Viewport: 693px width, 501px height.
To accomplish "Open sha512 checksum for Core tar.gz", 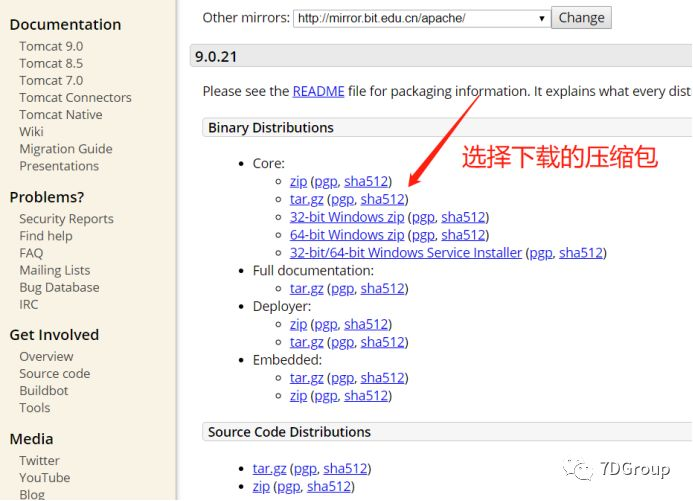I will point(382,200).
